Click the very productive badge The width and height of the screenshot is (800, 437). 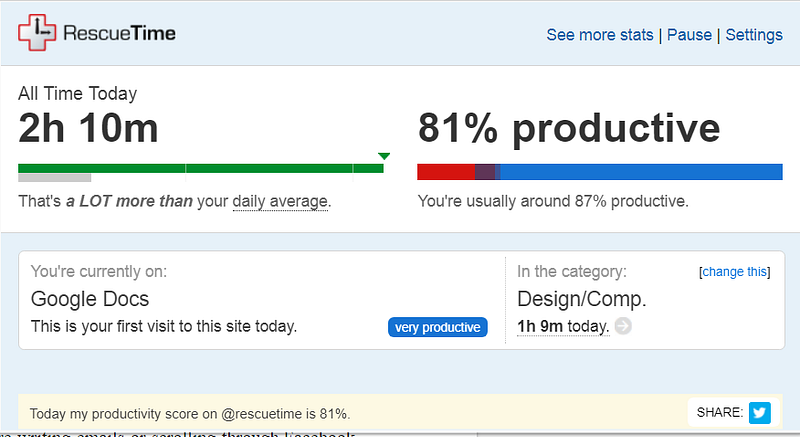438,327
